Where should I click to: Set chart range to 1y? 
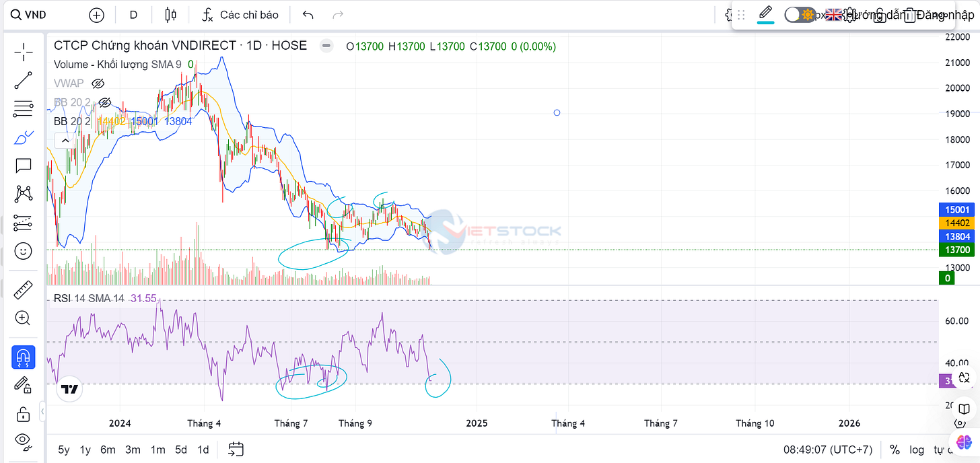85,450
